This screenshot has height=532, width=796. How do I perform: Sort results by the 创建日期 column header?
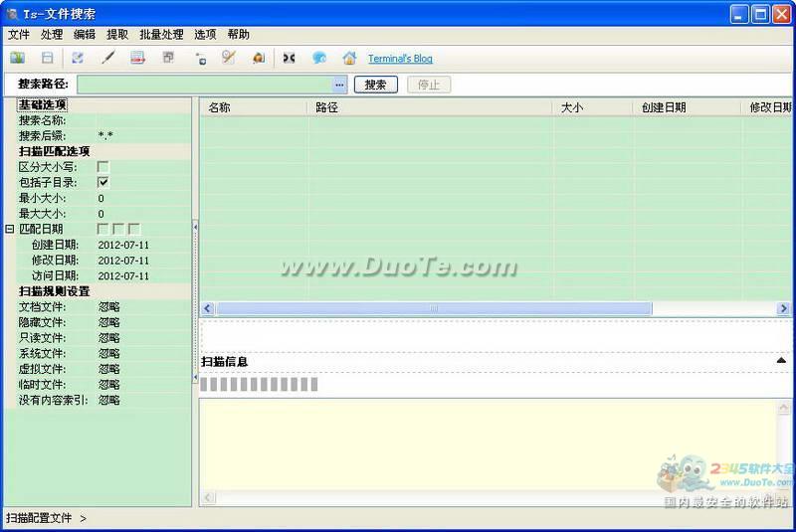[688, 107]
